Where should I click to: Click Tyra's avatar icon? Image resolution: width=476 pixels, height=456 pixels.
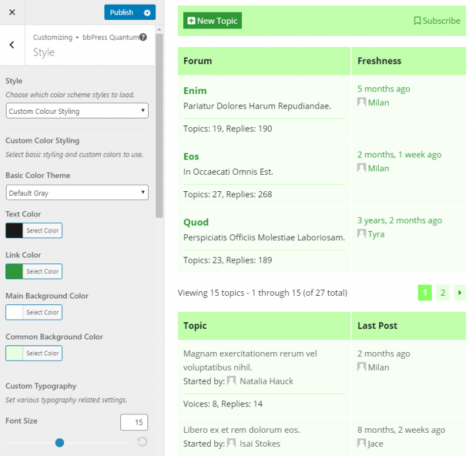click(362, 234)
